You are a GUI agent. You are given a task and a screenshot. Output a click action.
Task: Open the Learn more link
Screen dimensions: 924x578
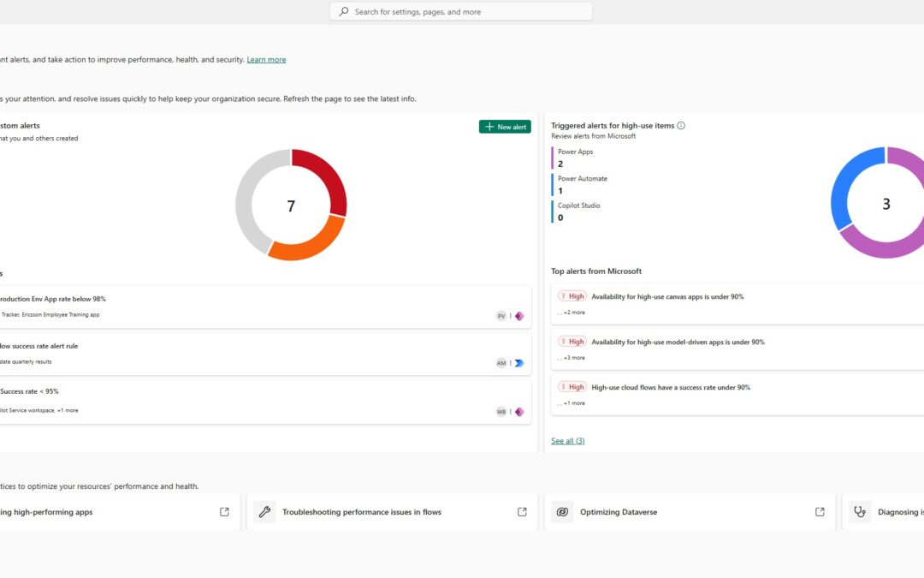265,59
